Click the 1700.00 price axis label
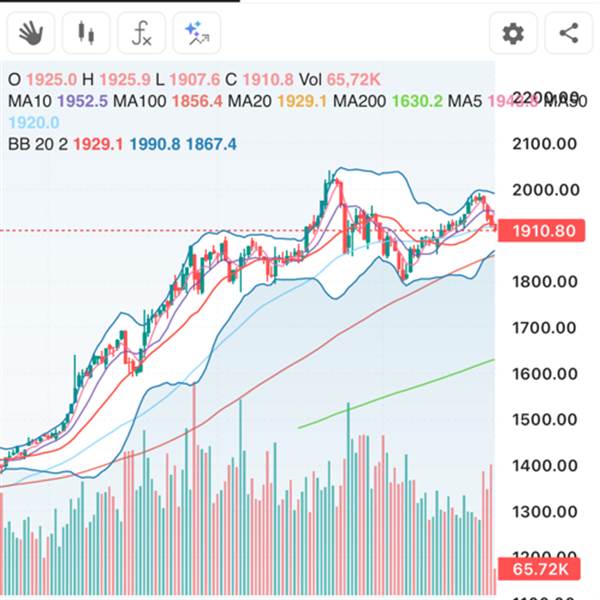The image size is (600, 600). pos(543,328)
